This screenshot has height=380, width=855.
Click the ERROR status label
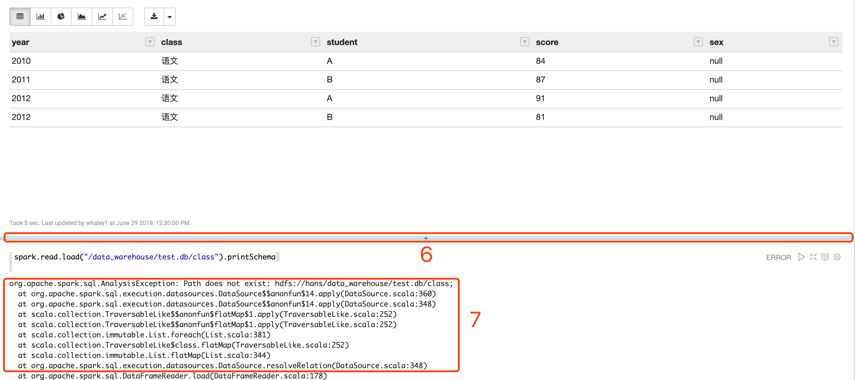pos(778,257)
